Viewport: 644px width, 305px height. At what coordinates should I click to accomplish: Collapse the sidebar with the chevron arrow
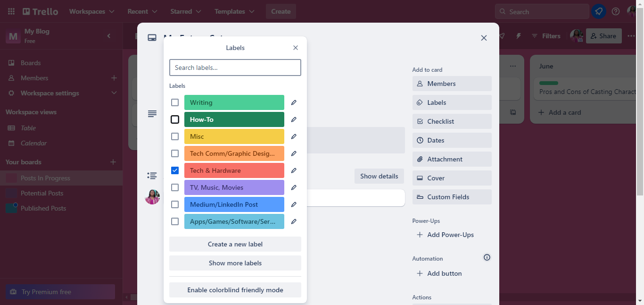tap(109, 36)
